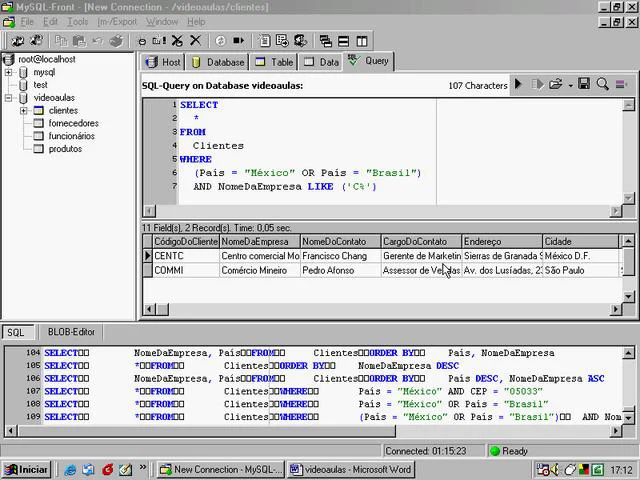Image resolution: width=640 pixels, height=480 pixels.
Task: Click the second connection icon in main toolbar
Action: tap(37, 40)
